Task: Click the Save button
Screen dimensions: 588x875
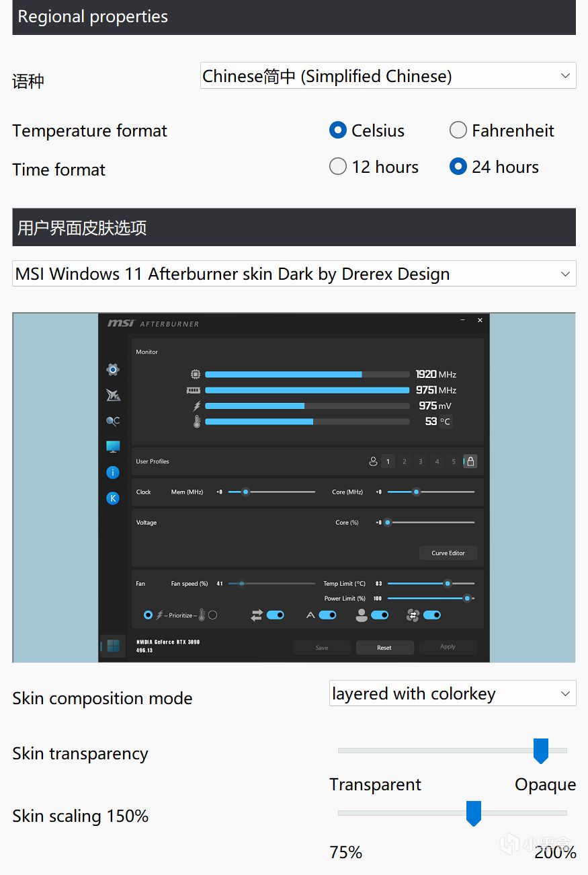Action: [322, 647]
